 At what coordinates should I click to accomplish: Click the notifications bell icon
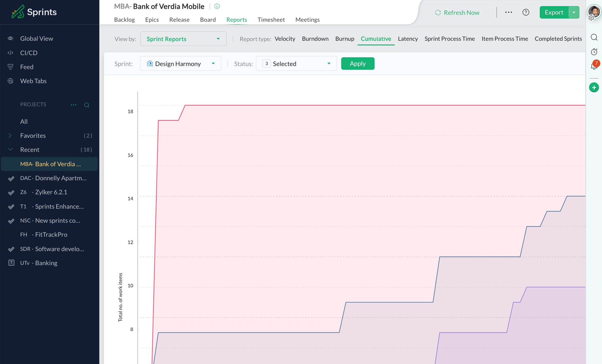(x=594, y=67)
